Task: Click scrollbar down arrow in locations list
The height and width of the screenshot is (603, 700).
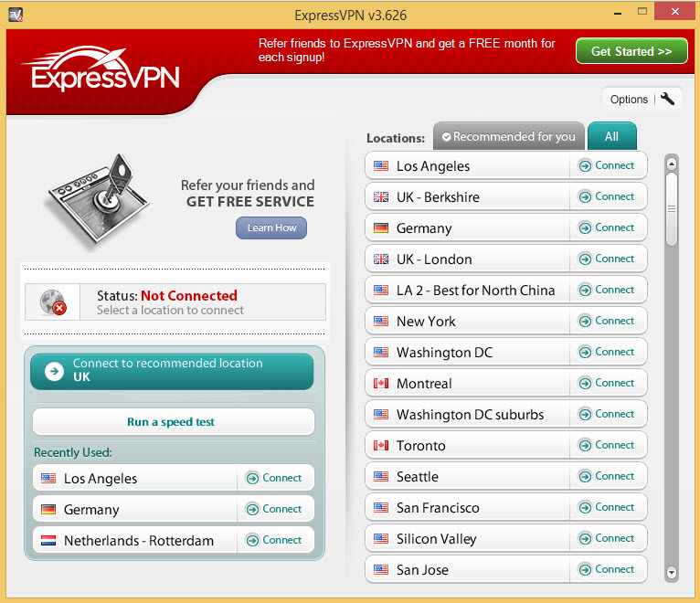Action: [x=671, y=572]
